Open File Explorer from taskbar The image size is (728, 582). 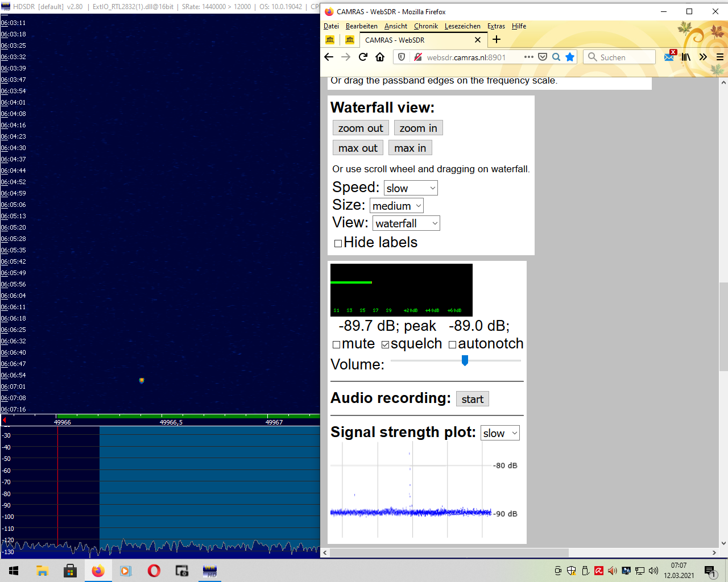(x=42, y=571)
